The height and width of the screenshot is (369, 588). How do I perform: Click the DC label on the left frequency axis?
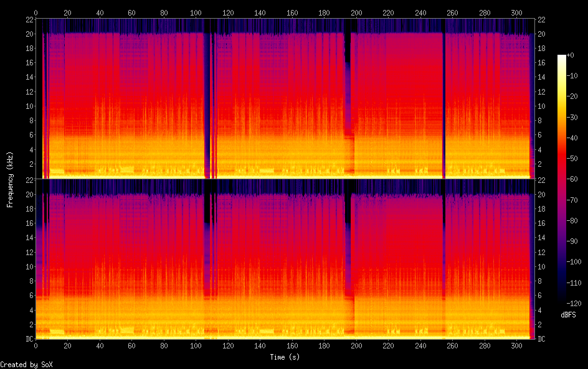(x=29, y=339)
